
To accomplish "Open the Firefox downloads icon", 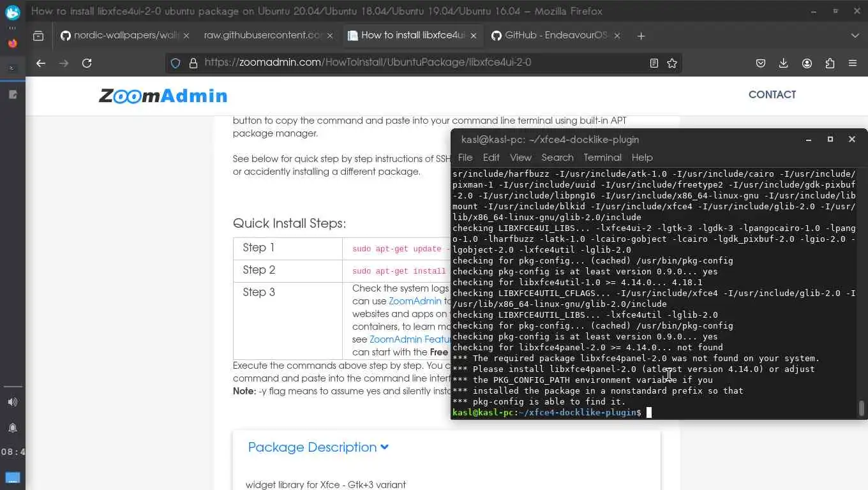I will click(x=784, y=63).
